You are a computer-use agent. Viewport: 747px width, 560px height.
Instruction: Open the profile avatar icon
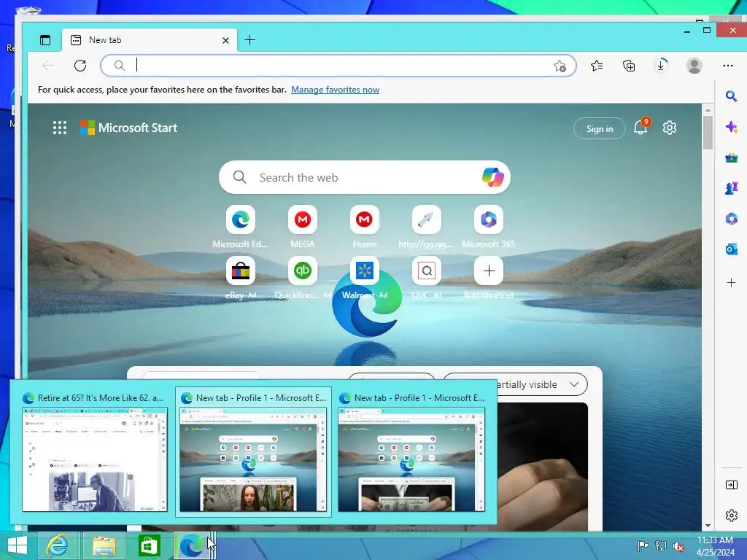coord(694,66)
